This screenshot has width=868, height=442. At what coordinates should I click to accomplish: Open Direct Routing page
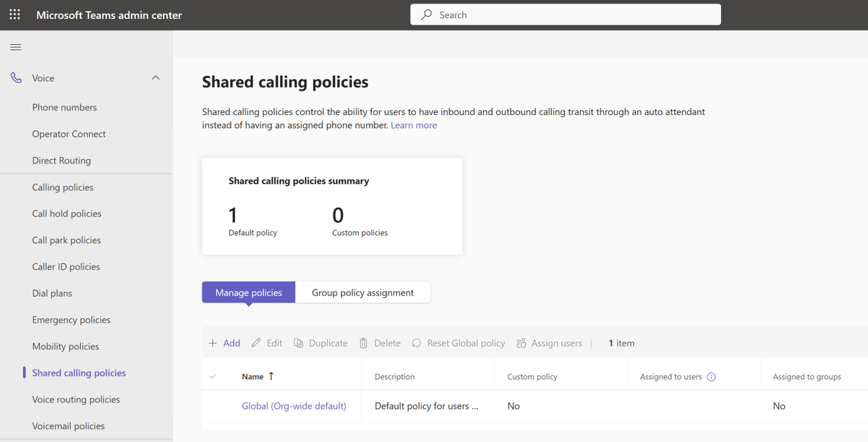(61, 161)
